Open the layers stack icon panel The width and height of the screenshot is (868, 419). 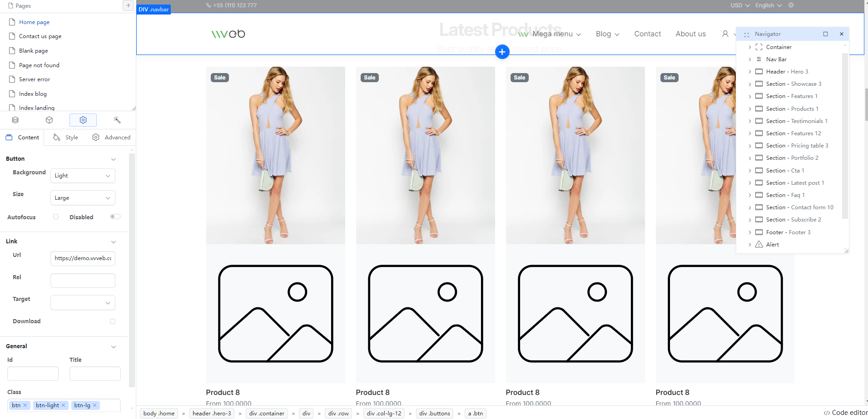point(15,120)
